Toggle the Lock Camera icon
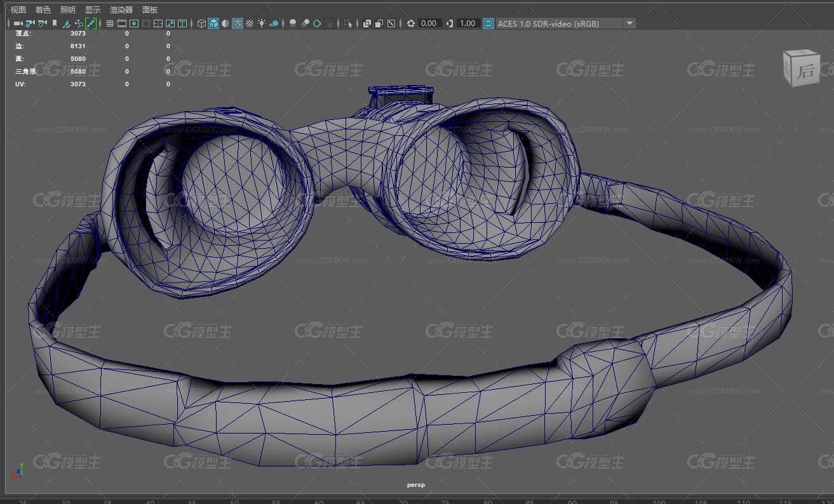This screenshot has height=504, width=834. click(29, 23)
